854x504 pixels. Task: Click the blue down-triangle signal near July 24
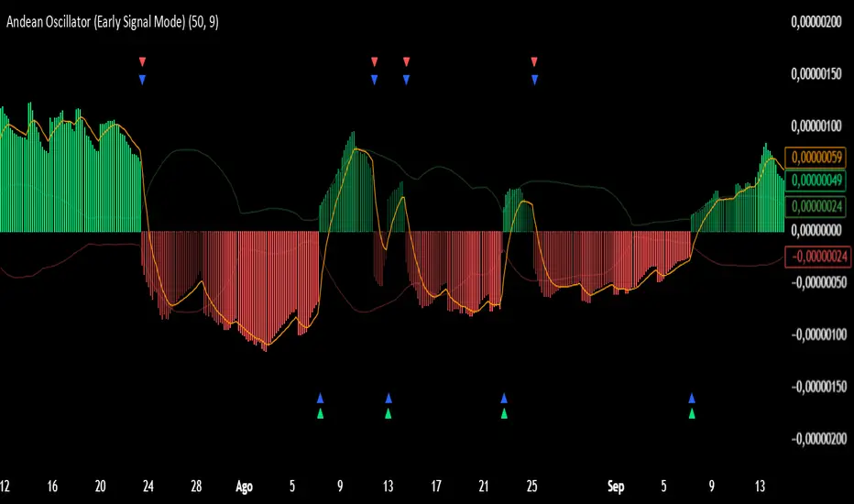pos(143,80)
